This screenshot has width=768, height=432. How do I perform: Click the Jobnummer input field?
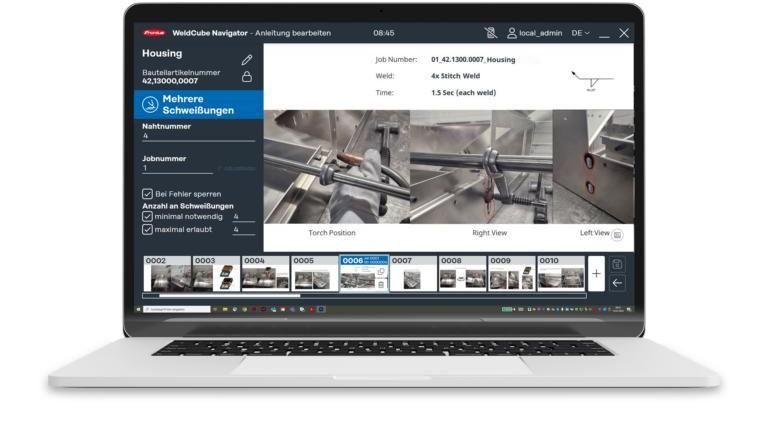[x=177, y=168]
